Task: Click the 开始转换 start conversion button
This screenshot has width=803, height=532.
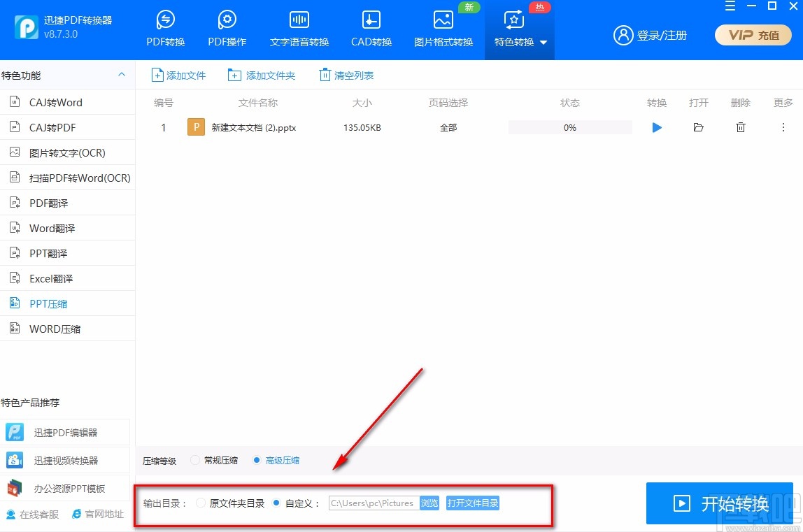Action: [719, 503]
